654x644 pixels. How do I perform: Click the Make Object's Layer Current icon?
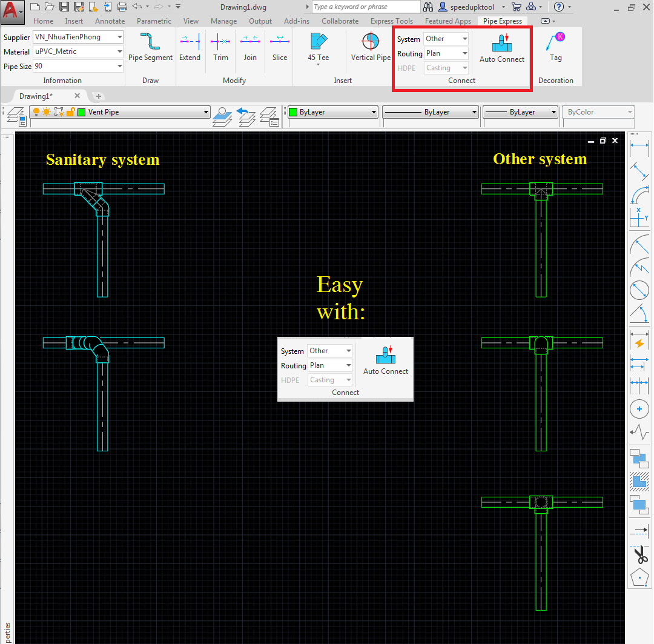pos(222,116)
